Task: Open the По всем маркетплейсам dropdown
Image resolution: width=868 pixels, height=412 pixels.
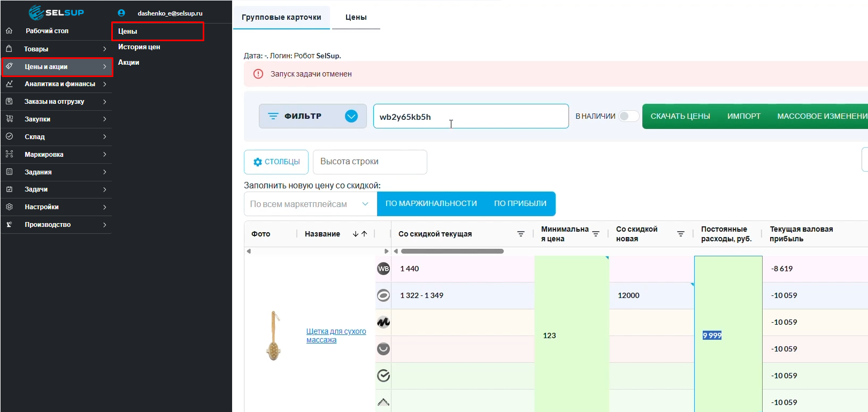Action: (310, 204)
